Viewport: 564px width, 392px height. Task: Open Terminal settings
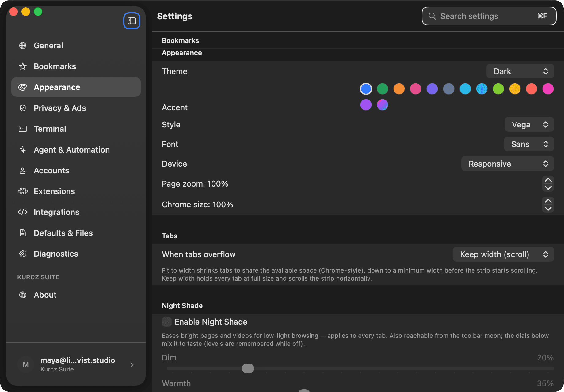click(x=76, y=129)
